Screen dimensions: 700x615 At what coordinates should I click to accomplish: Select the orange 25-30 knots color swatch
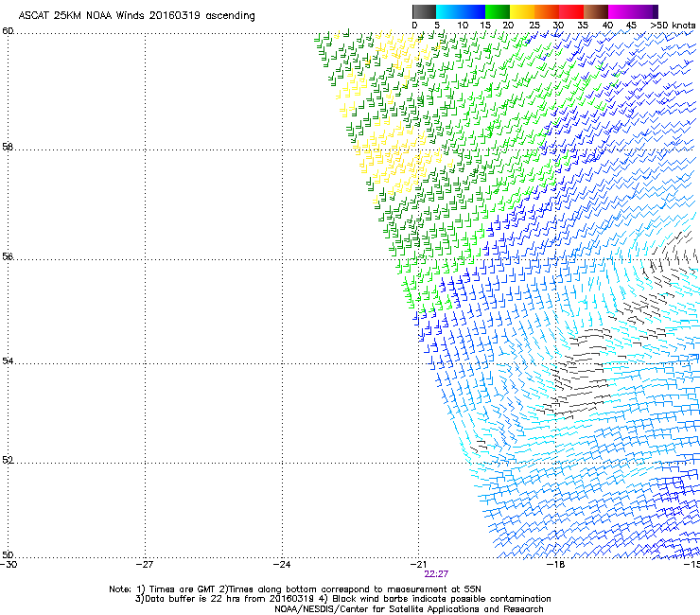pyautogui.click(x=547, y=11)
